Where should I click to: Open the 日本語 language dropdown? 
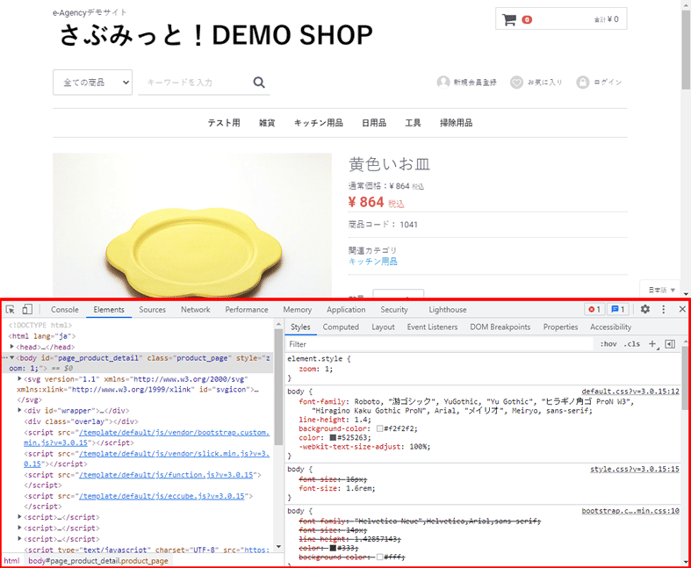point(661,290)
